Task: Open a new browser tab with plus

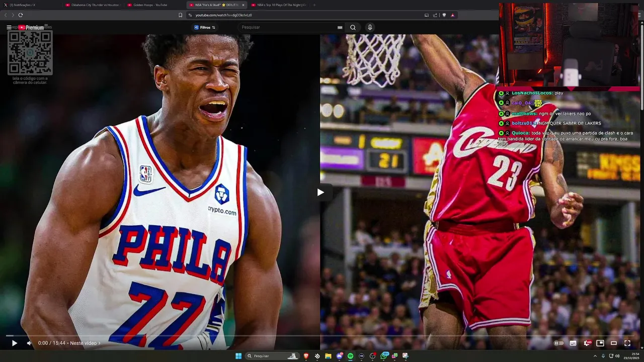Action: [x=314, y=5]
